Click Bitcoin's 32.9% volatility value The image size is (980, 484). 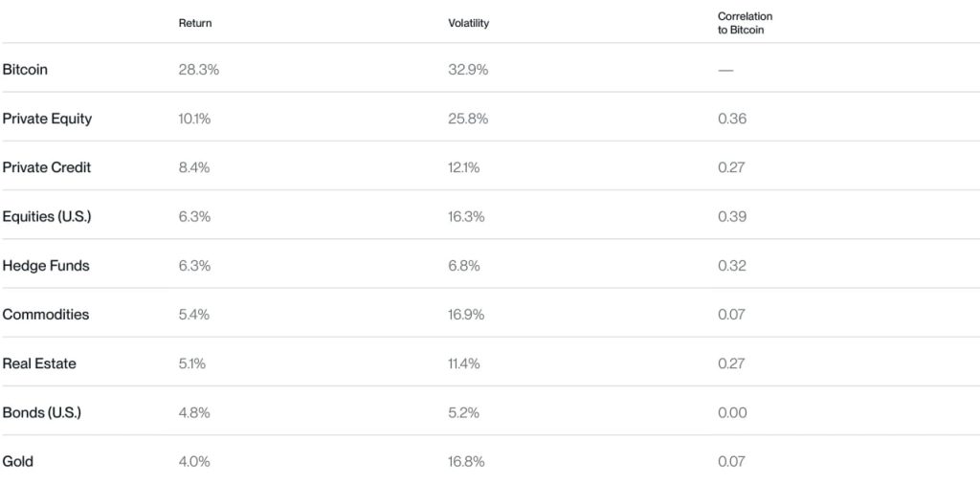(468, 69)
